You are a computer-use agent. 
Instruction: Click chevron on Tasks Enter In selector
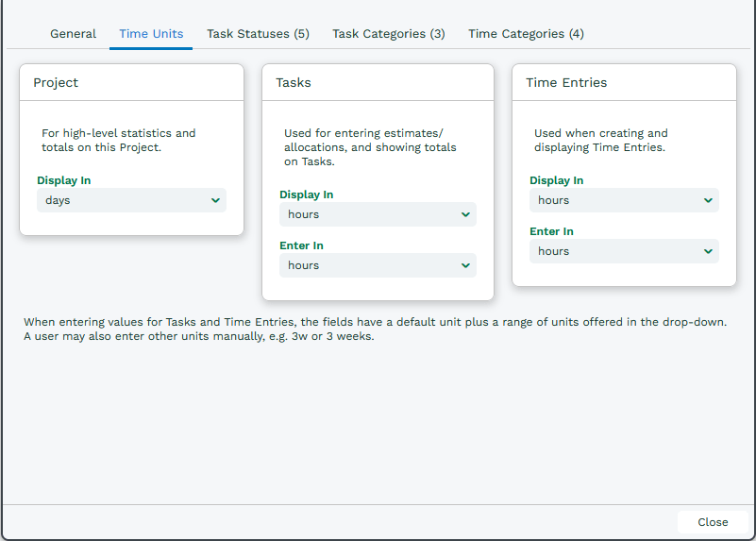(465, 265)
